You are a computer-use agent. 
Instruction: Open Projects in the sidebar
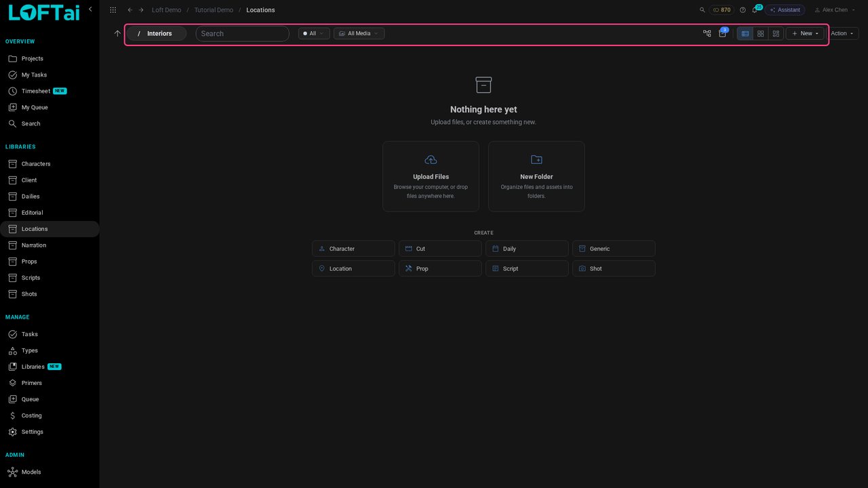pos(50,58)
